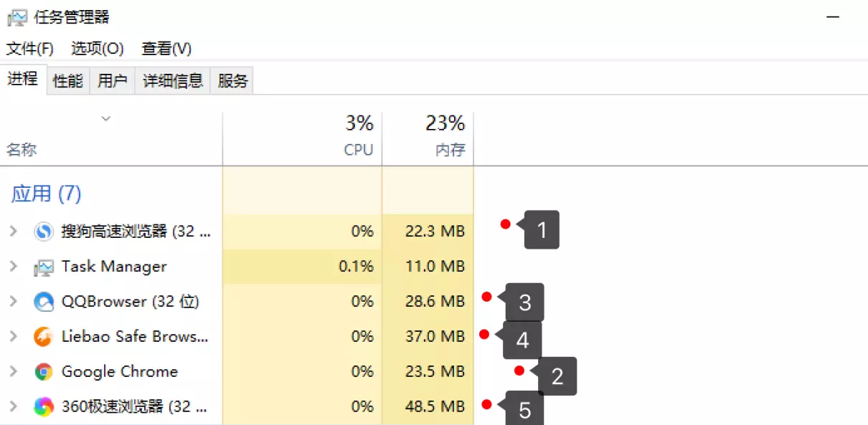Click the 37.0 MB memory value

point(435,337)
